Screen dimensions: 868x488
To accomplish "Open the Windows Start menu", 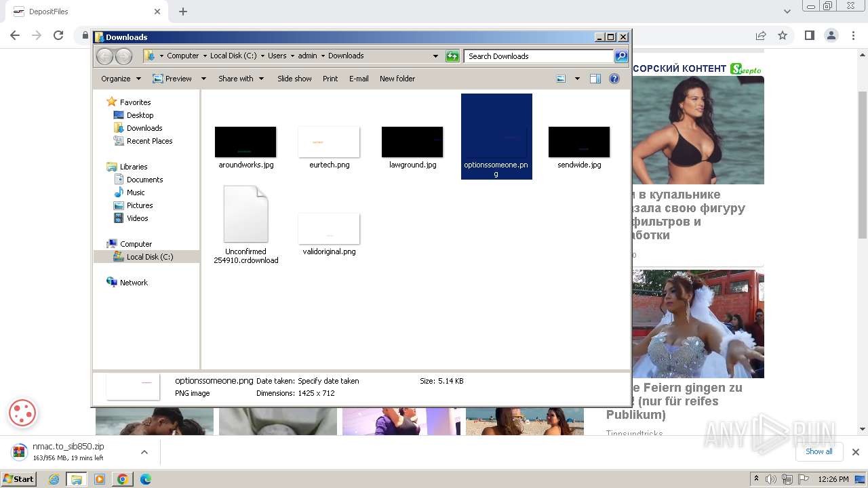I will pyautogui.click(x=19, y=479).
